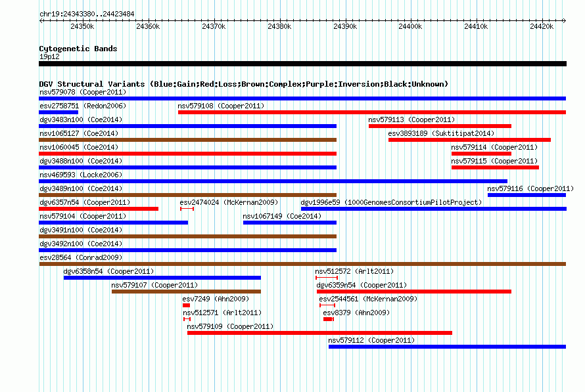Open nsv1065127 (Coe2014) label

click(79, 133)
